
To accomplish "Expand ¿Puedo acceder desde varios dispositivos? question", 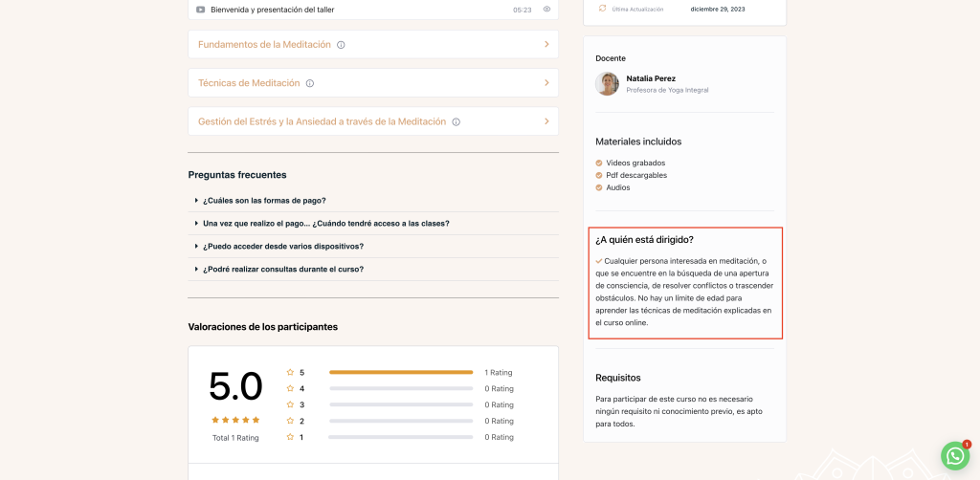I will click(x=282, y=247).
